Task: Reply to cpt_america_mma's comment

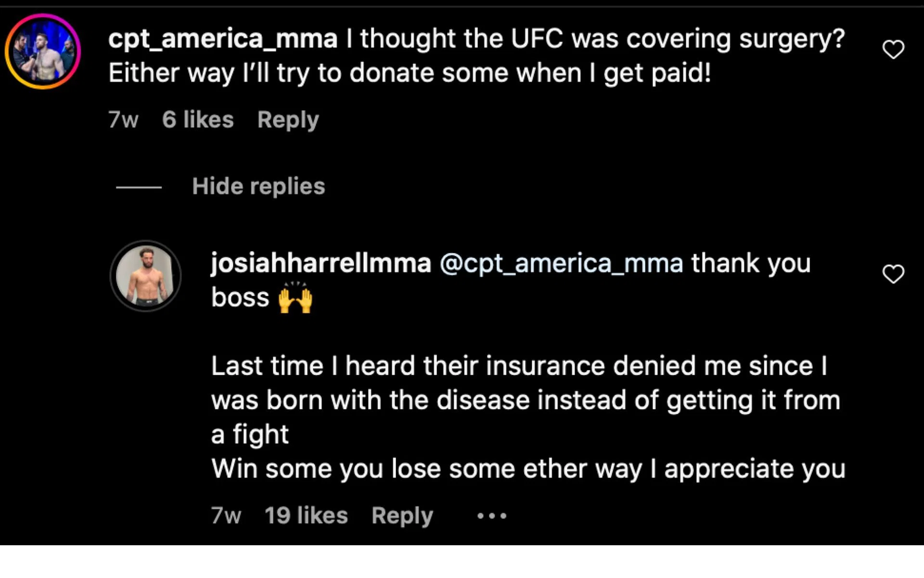Action: (288, 120)
